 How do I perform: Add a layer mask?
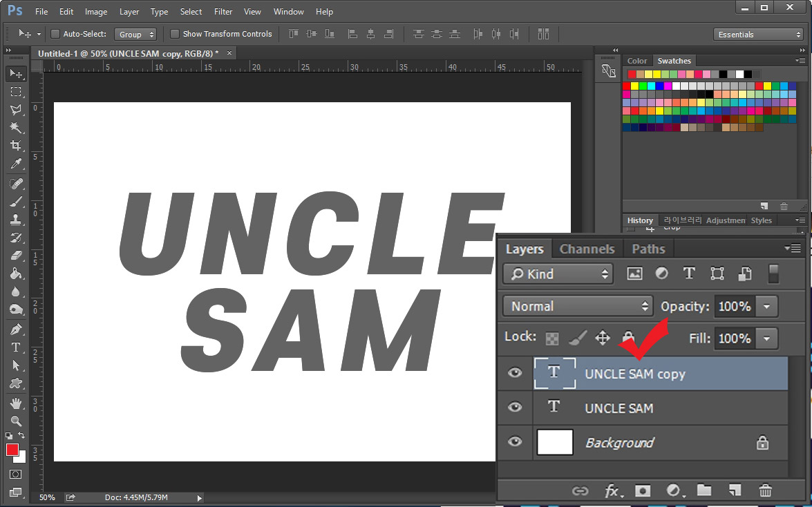click(643, 490)
